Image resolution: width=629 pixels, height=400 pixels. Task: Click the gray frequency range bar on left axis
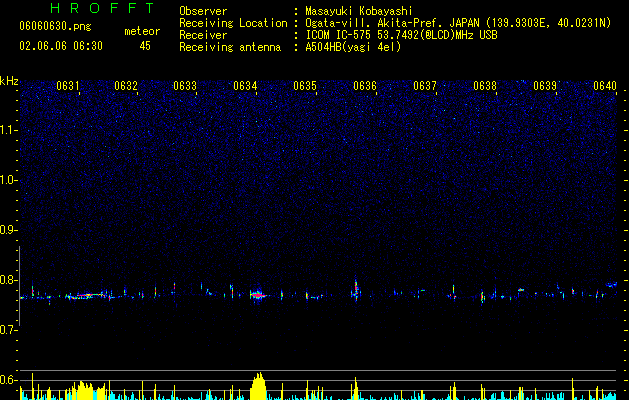tap(19, 286)
